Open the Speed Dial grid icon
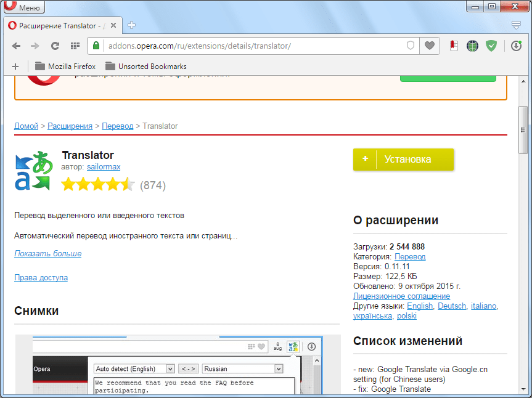The image size is (532, 398). tap(75, 46)
